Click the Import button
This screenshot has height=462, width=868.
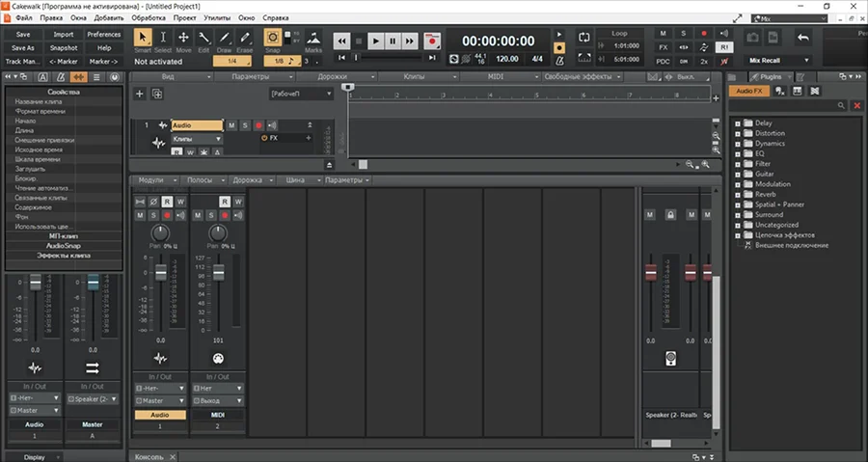[63, 35]
